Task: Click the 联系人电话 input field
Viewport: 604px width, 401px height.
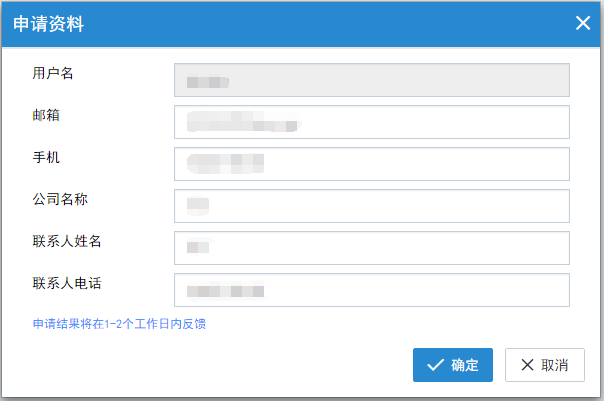Action: coord(371,290)
